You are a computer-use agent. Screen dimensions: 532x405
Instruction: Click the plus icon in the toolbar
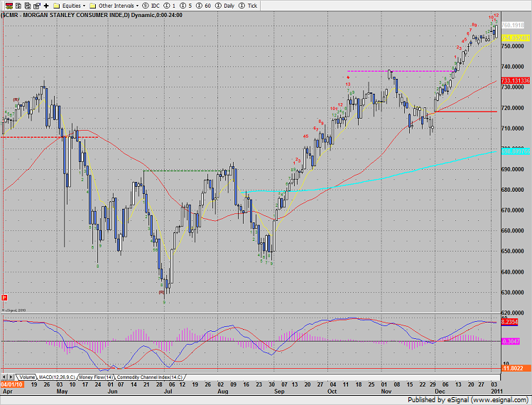coord(46,6)
